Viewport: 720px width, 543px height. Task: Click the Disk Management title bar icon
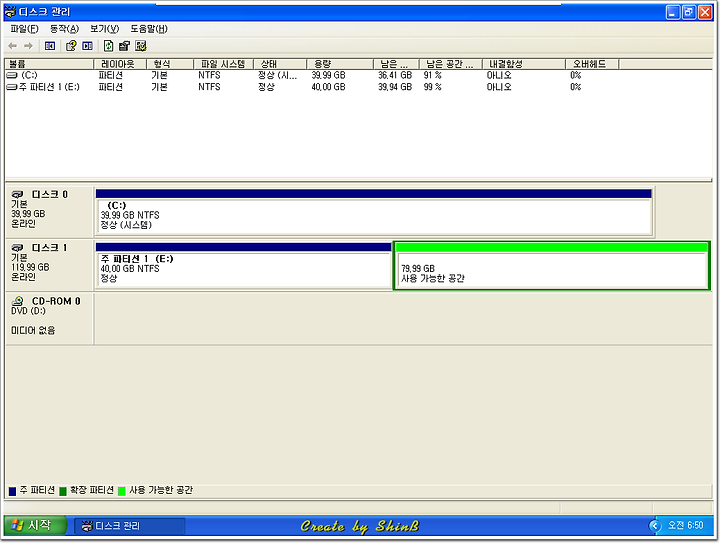pyautogui.click(x=10, y=11)
